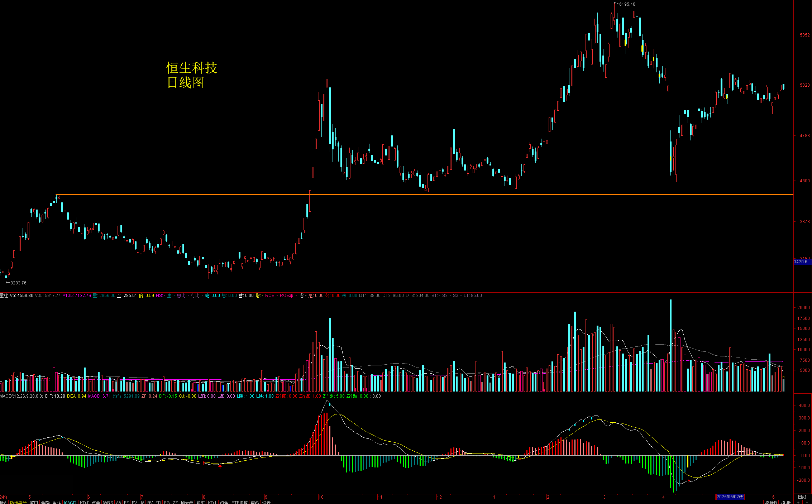812x504 pixels.
Task: Click the 4309 price axis label
Action: [804, 181]
